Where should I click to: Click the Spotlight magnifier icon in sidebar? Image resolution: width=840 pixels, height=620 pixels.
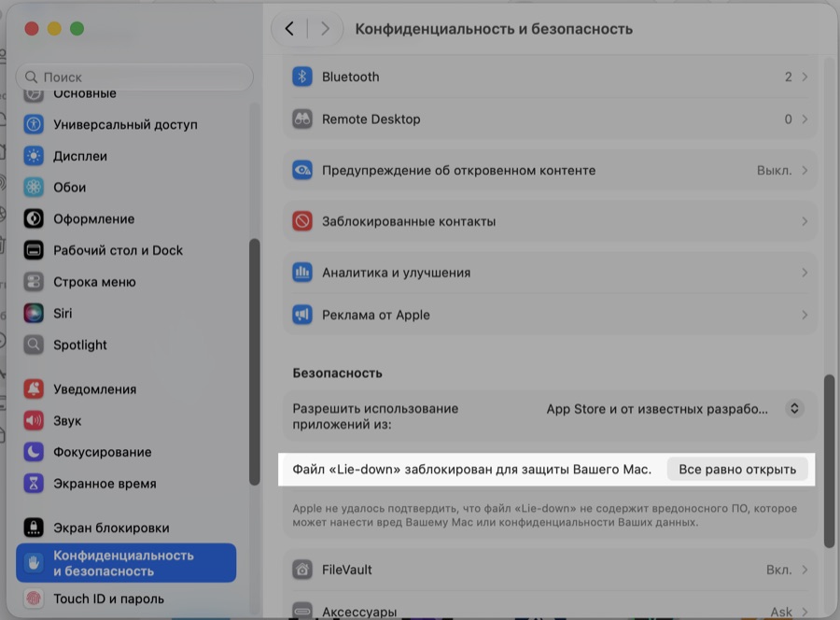click(34, 345)
